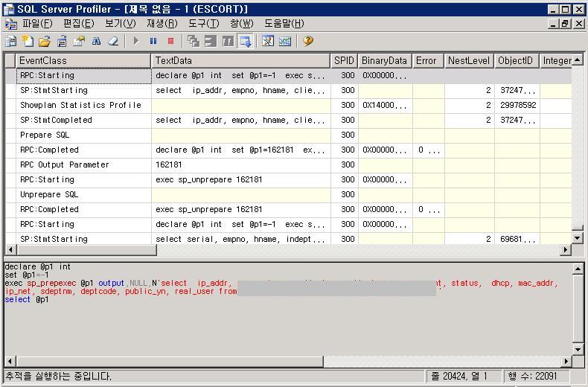The image size is (588, 387).
Task: Click the Open Trace Table icon
Action: 62,41
